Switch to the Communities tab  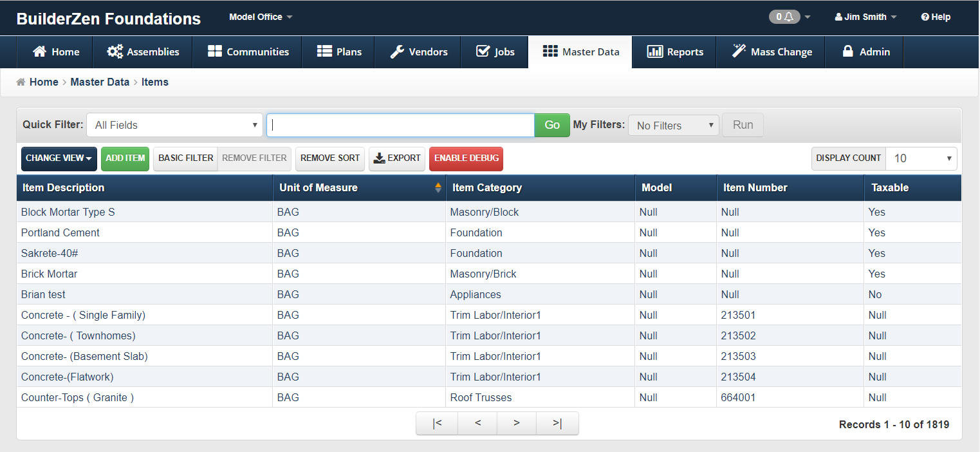click(x=248, y=52)
